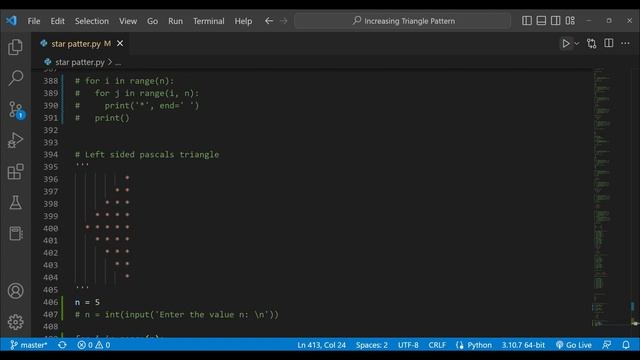Click the master branch in status bar
640x360 pixels.
tap(29, 345)
